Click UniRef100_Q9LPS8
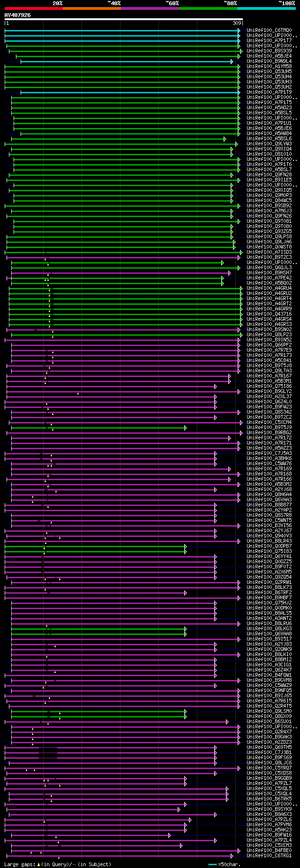 (269, 237)
